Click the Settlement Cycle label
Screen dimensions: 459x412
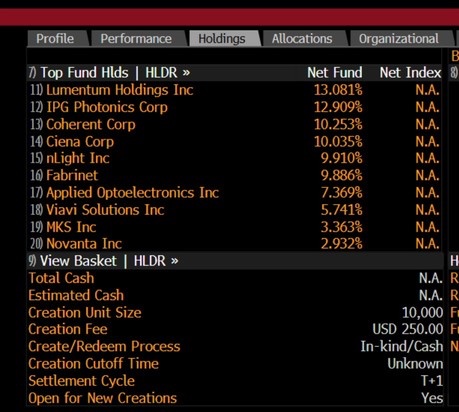(82, 381)
